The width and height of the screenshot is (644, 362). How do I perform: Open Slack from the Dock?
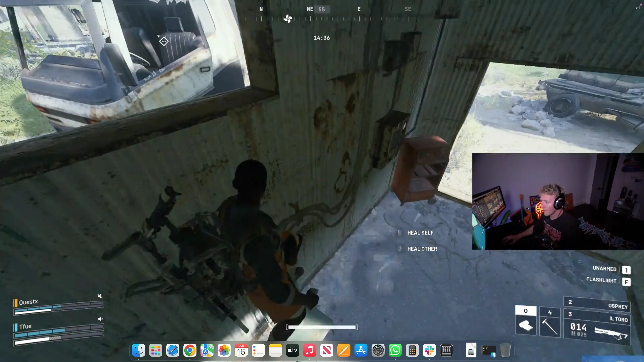tap(429, 350)
